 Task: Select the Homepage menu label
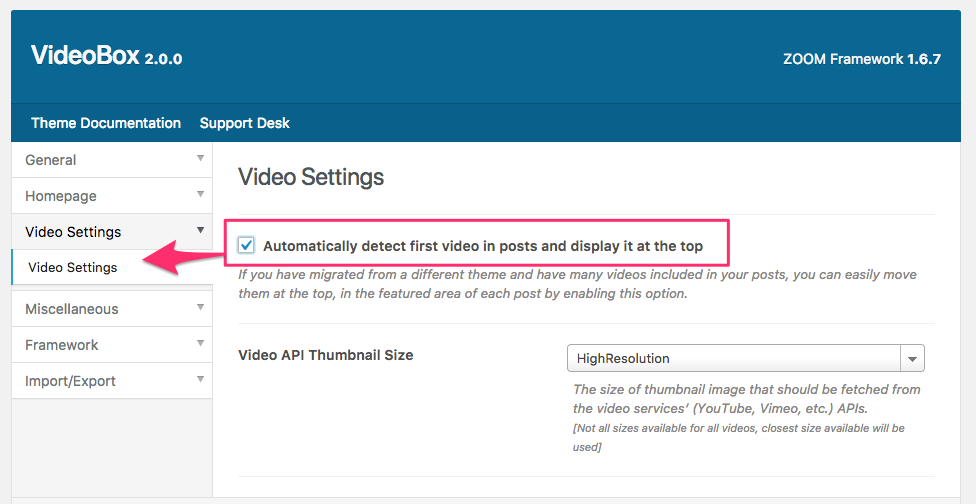[x=61, y=196]
